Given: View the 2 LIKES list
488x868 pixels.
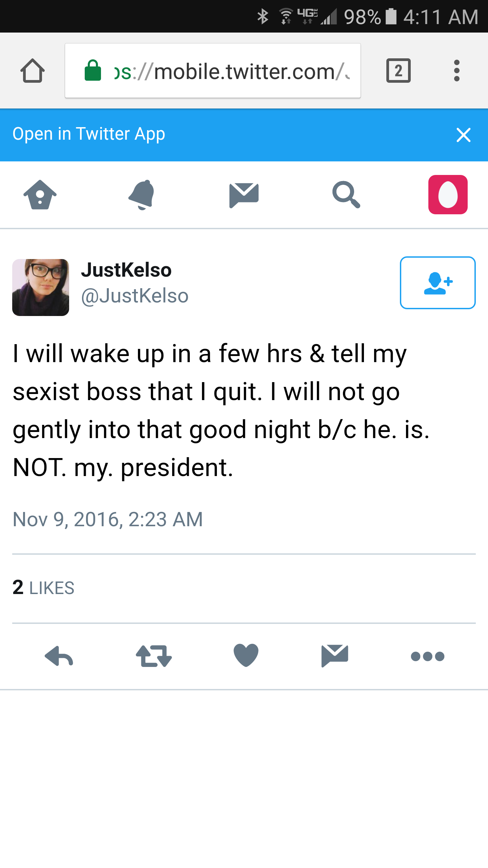Looking at the screenshot, I should tap(43, 588).
